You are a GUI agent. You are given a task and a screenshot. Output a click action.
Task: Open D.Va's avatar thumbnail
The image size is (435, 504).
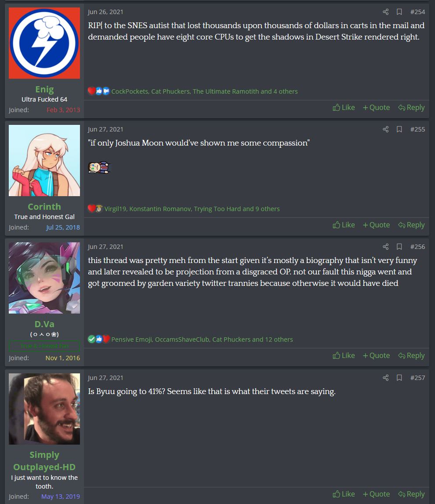point(44,278)
